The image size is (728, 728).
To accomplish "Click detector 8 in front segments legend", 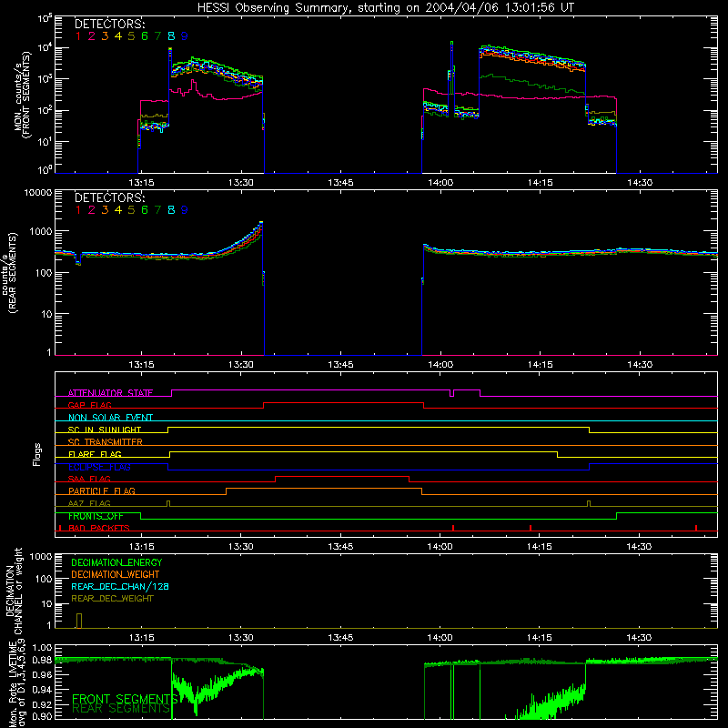I will click(171, 35).
